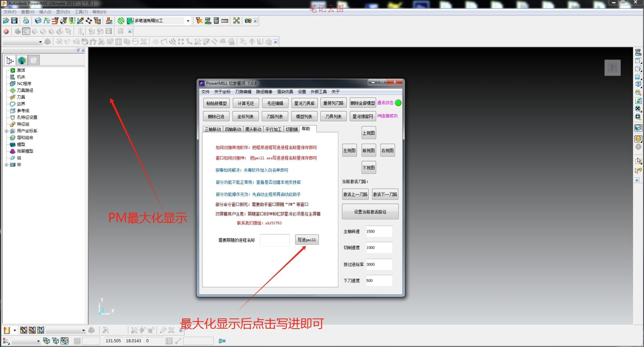Click the wireframe globe icon in the right toolbar
This screenshot has height=347, width=644.
[x=638, y=147]
